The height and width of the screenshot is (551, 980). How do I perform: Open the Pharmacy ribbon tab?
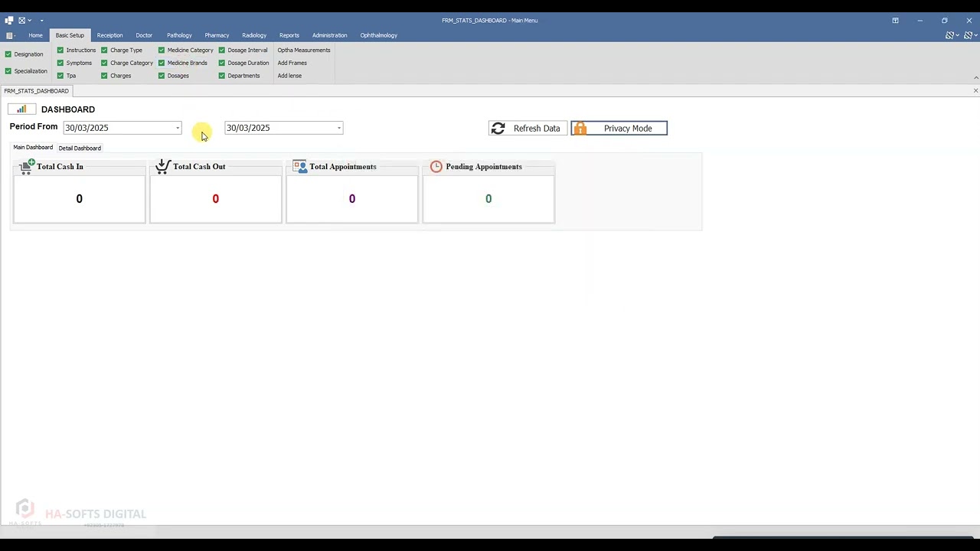click(x=217, y=35)
